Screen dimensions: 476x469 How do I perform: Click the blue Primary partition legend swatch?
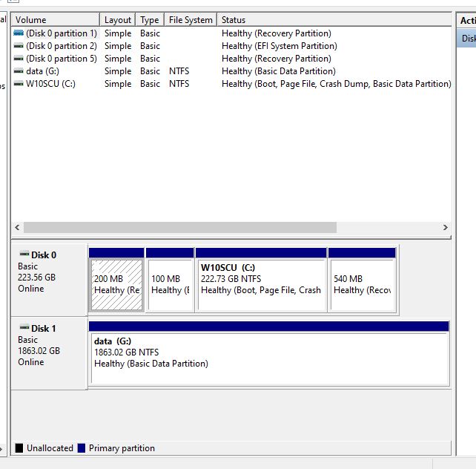click(82, 448)
